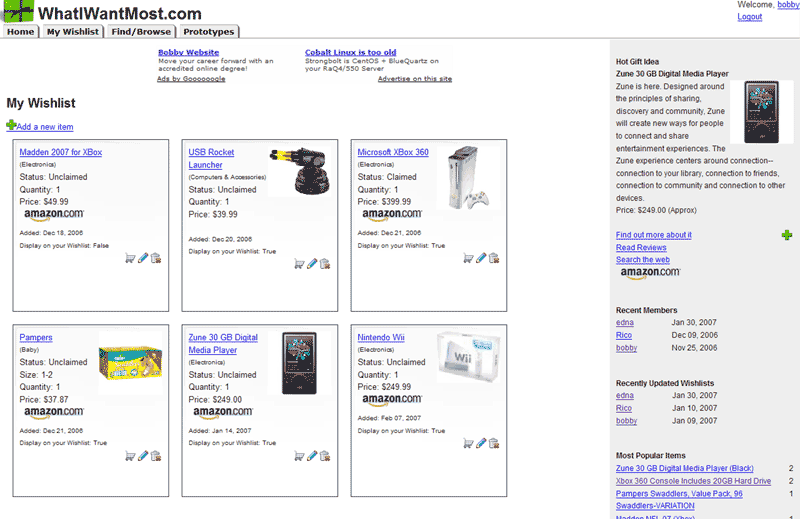Click cart icon on Nintendo Wii card

[468, 443]
